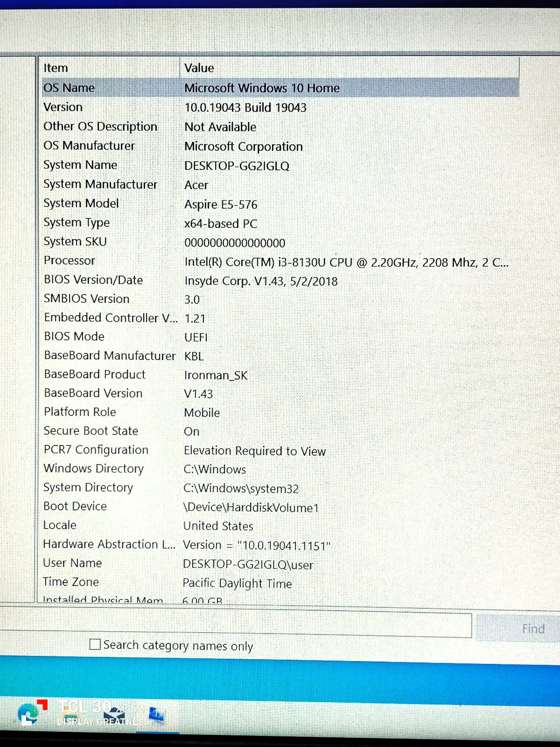This screenshot has height=747, width=560.
Task: Open the Mail app on the taskbar
Action: click(114, 715)
